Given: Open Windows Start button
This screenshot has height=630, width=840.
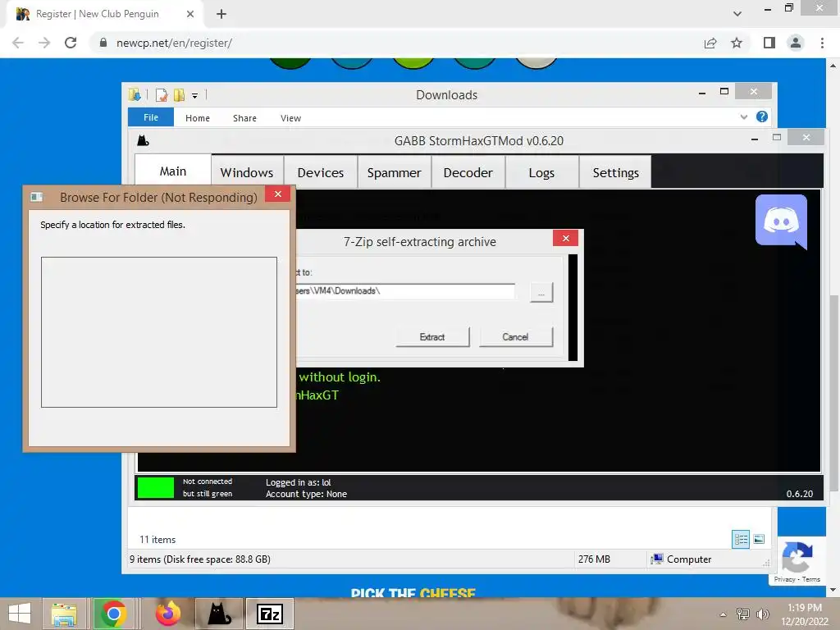Looking at the screenshot, I should click(x=20, y=614).
